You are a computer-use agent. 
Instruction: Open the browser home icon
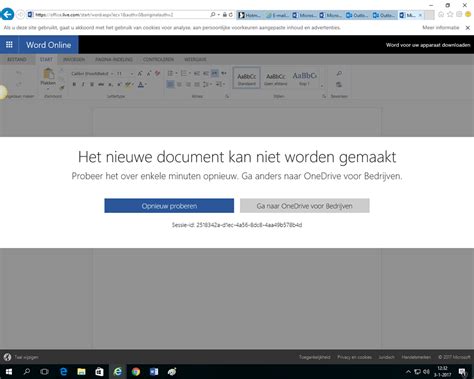[x=441, y=14]
